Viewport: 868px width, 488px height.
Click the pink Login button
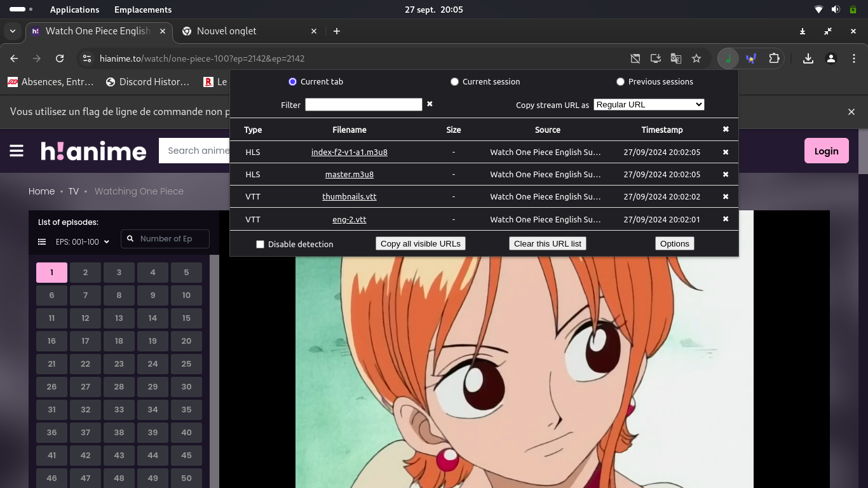click(x=827, y=151)
